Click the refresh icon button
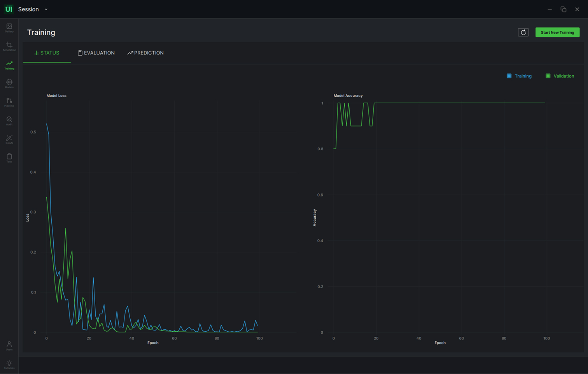The width and height of the screenshot is (588, 374). click(523, 32)
